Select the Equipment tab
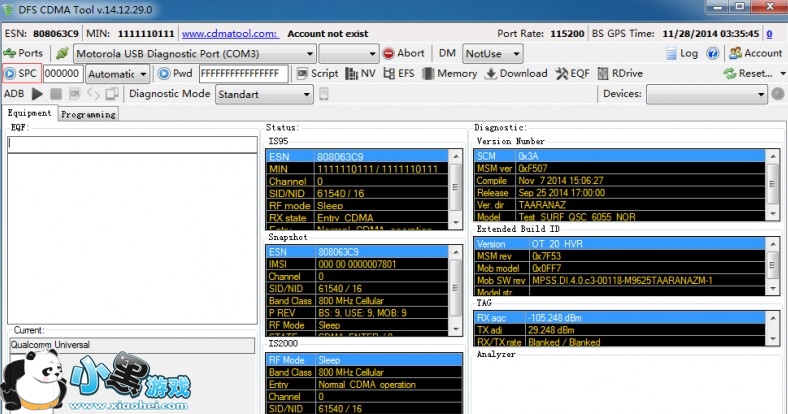This screenshot has width=788, height=414. (x=29, y=113)
